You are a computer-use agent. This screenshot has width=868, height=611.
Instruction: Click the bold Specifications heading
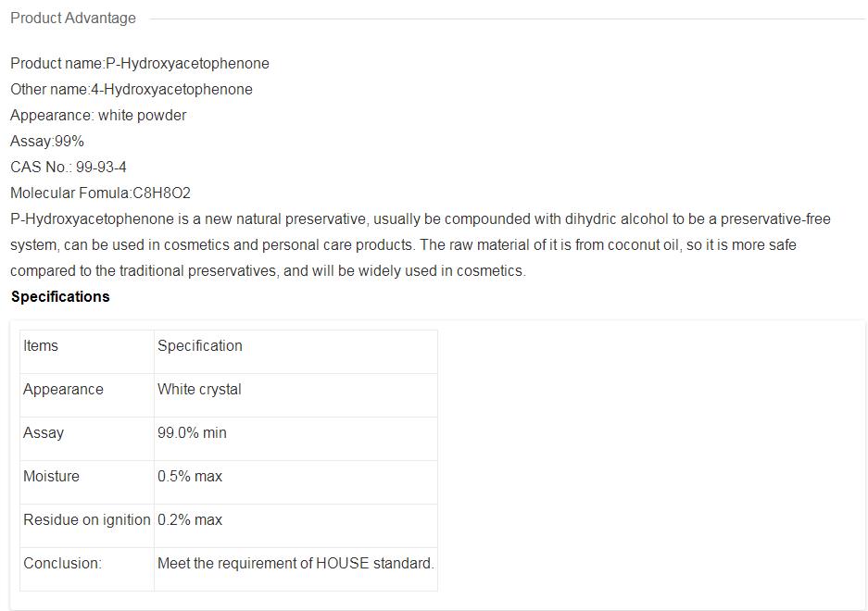(60, 297)
